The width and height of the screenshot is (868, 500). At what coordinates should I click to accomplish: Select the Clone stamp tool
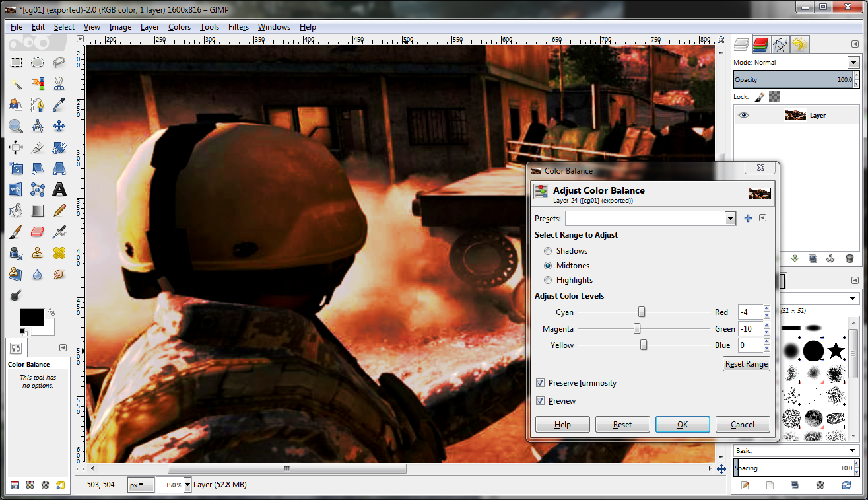(x=38, y=253)
